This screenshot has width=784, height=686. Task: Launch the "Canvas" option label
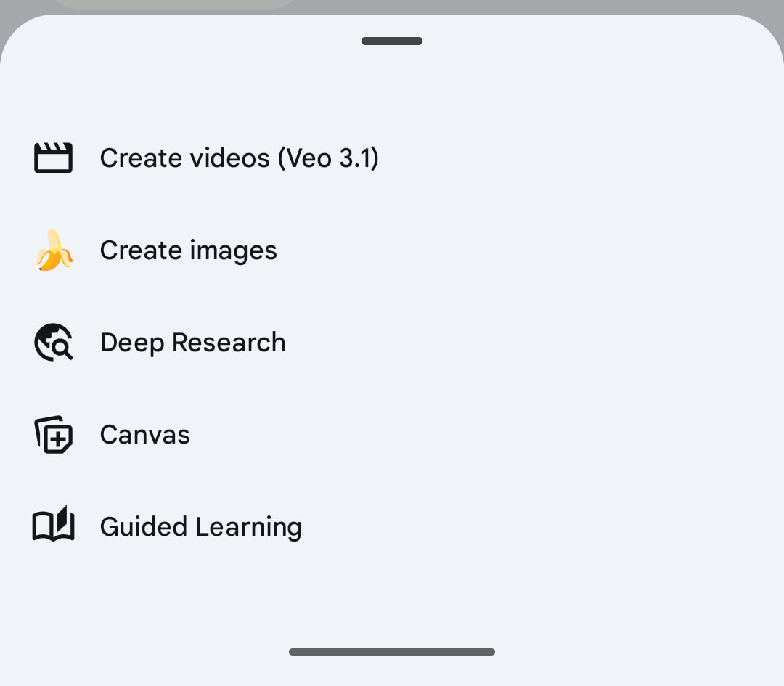[x=144, y=435]
